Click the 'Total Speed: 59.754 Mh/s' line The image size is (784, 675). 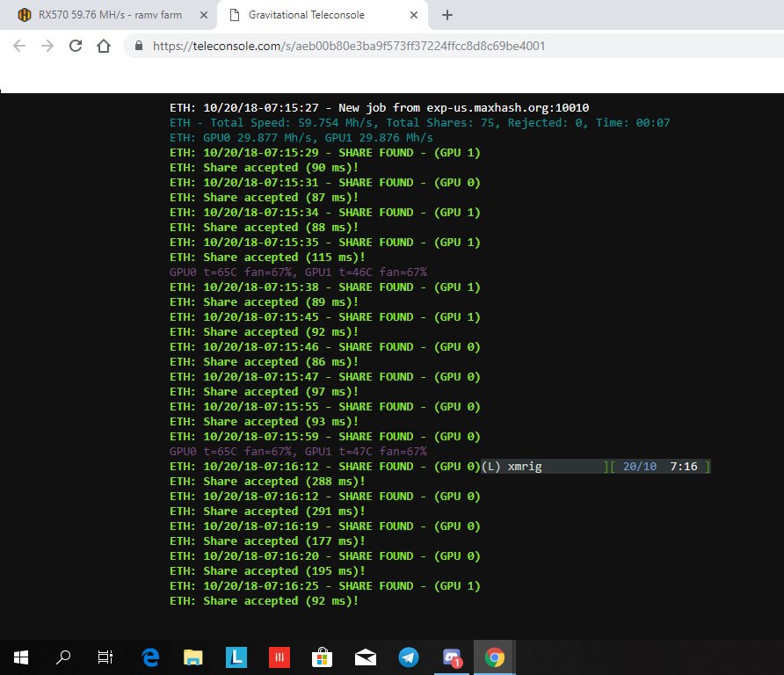419,122
